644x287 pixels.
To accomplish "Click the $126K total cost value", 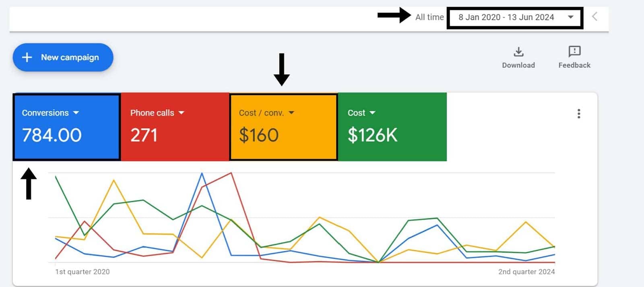I will [372, 135].
